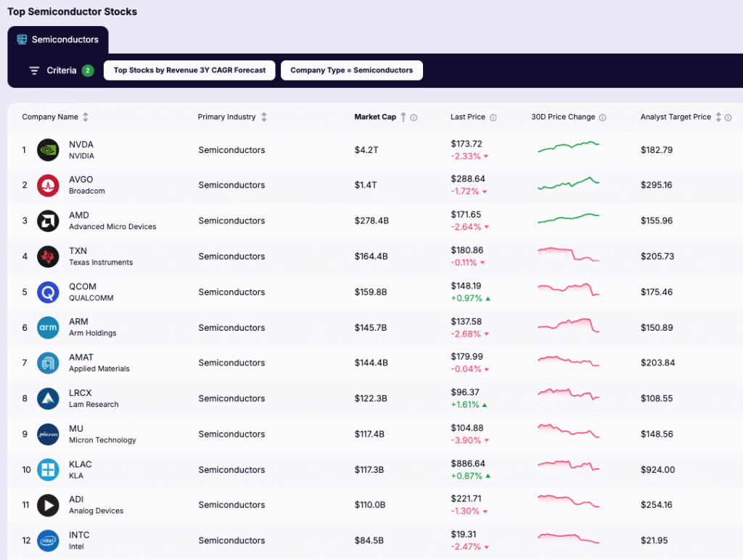Open the QCOM ticker link

click(x=83, y=287)
